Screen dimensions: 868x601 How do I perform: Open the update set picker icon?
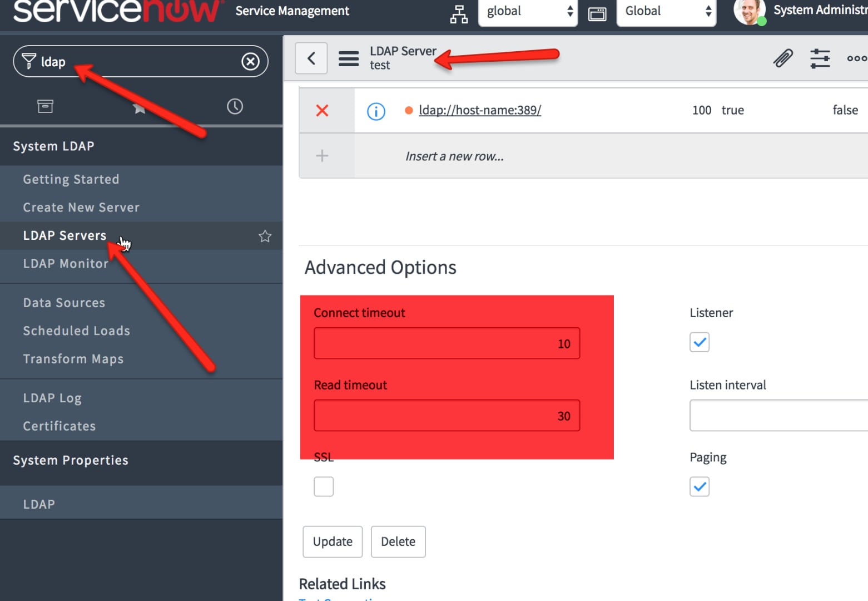click(x=459, y=14)
